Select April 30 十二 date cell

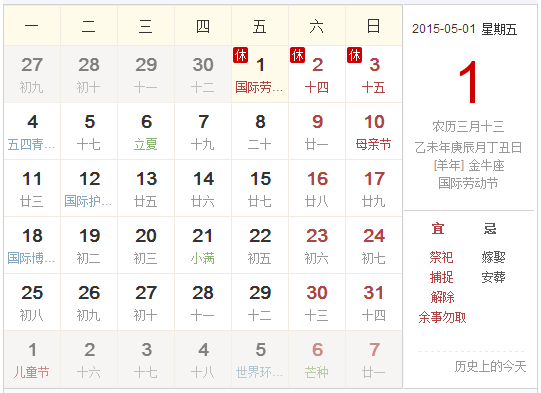click(x=203, y=74)
